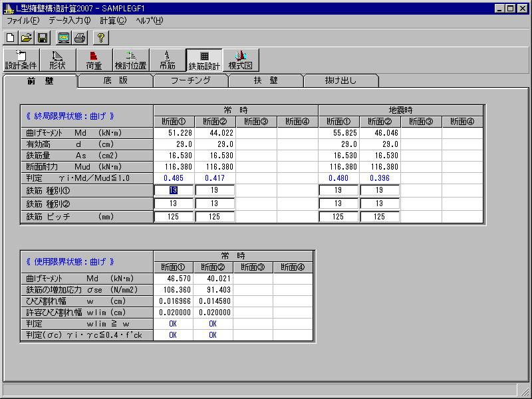Screen dimensions: 532x399
Task: Open help with the question mark icon
Action: tap(102, 38)
